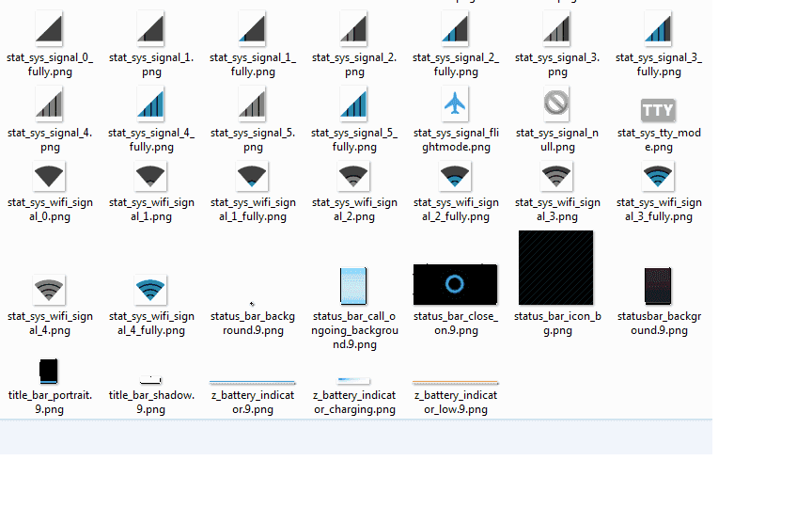Click the label "stat_sys_wifi_signal_3.png"

click(557, 210)
